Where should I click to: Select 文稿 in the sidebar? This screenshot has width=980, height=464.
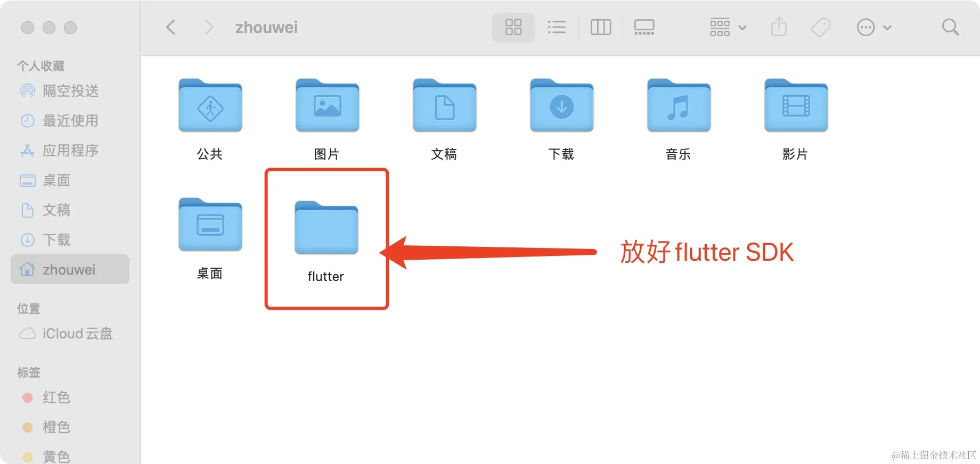coord(70,210)
